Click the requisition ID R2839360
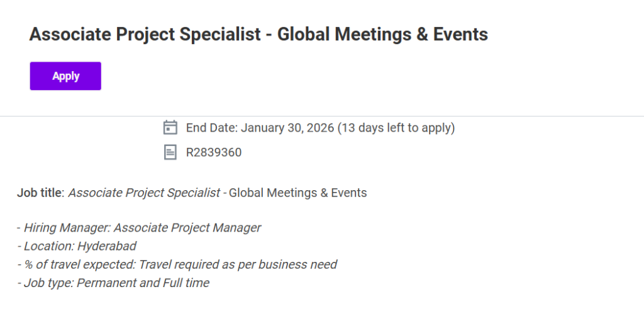The image size is (644, 311). click(x=214, y=152)
